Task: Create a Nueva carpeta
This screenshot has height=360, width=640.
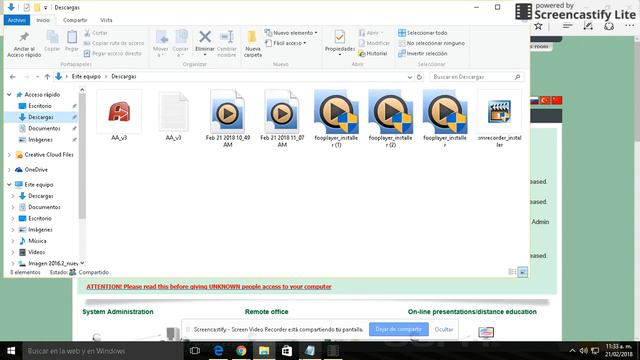Action: tap(253, 44)
